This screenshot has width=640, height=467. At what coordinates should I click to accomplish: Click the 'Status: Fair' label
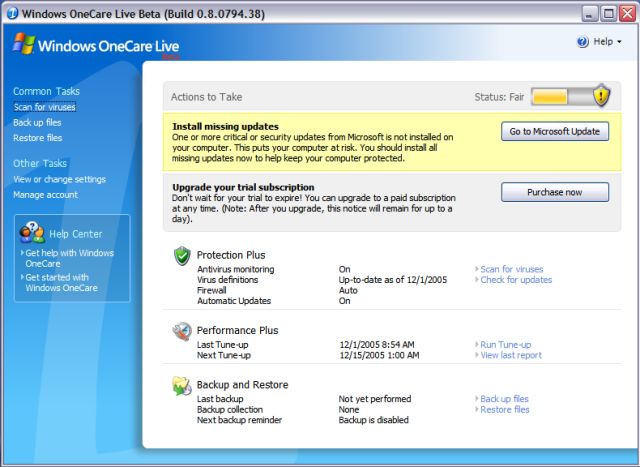click(499, 97)
